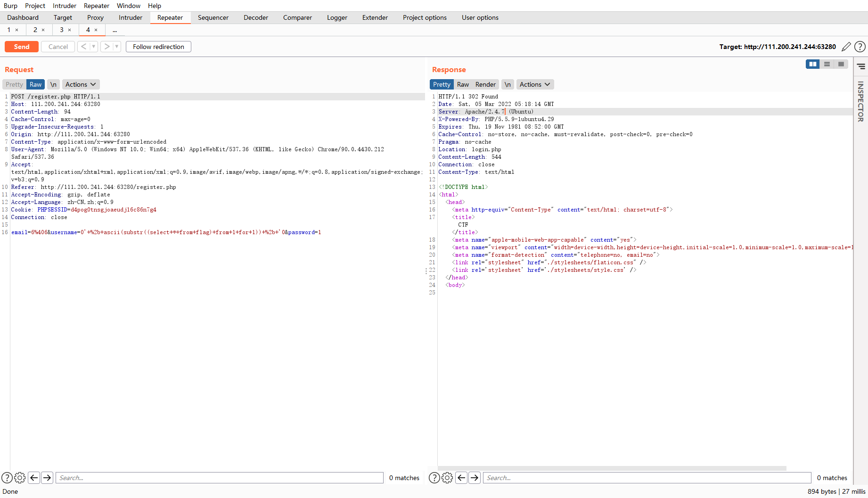Image resolution: width=868 pixels, height=498 pixels.
Task: Switch Response view to Raw
Action: coord(463,84)
